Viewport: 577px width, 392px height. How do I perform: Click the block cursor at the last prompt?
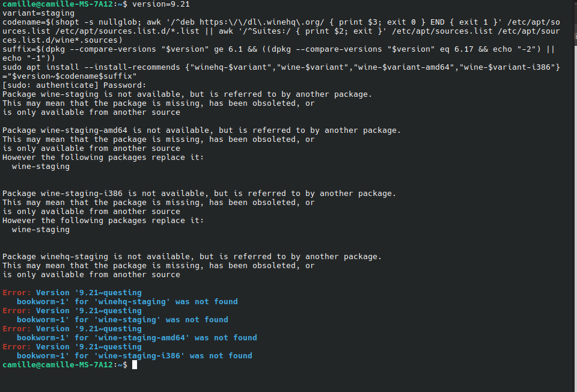[x=135, y=365]
